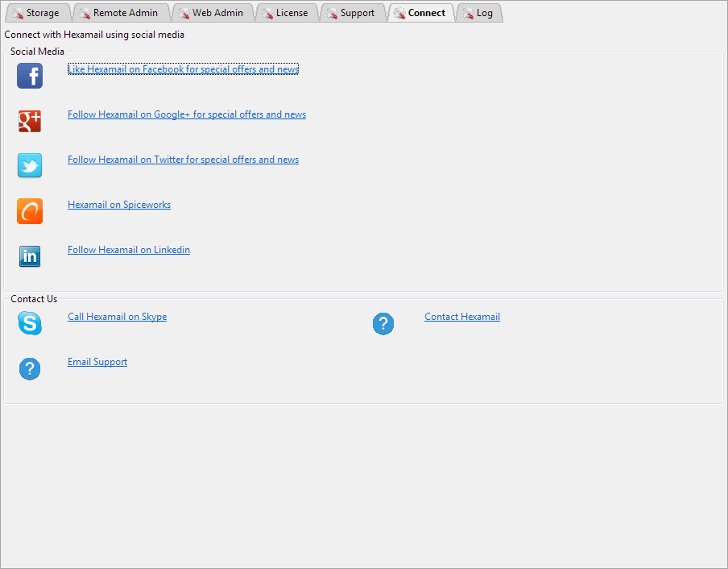Click the Call Hexamail on Skype link
Screen dimensions: 728x569
117,317
